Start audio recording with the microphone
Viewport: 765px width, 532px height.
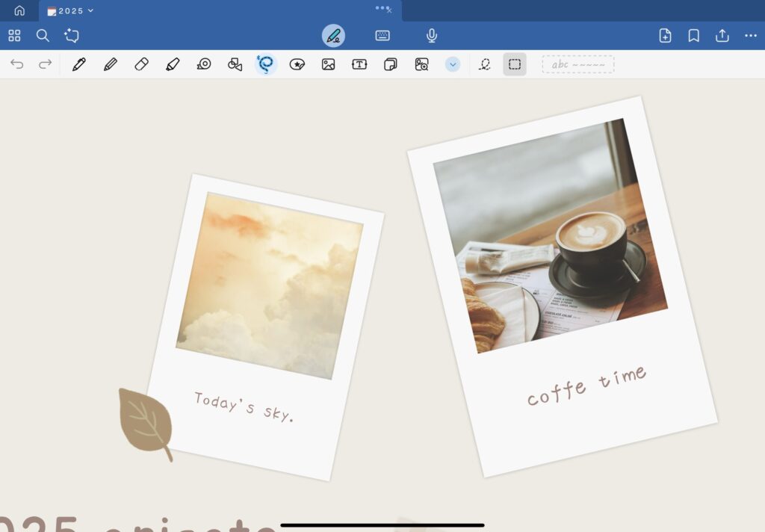coord(432,36)
